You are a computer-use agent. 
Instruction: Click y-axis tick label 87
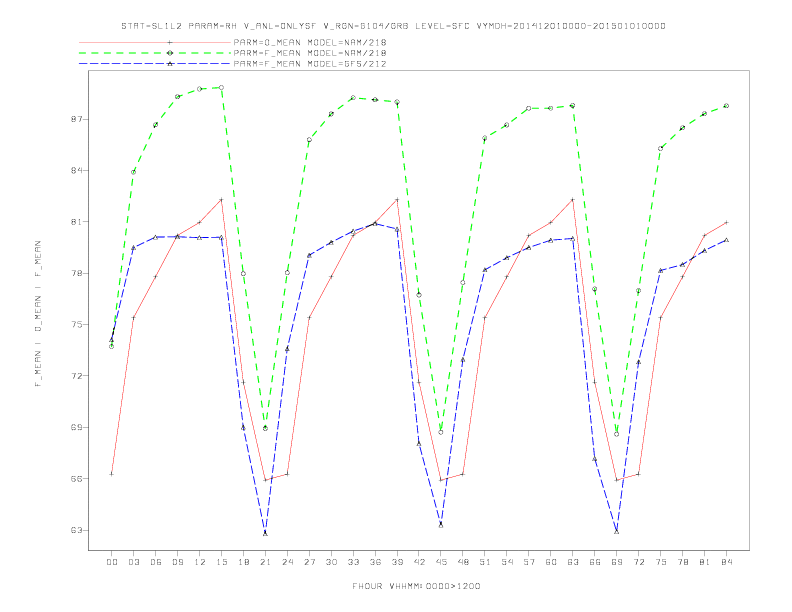[x=76, y=120]
